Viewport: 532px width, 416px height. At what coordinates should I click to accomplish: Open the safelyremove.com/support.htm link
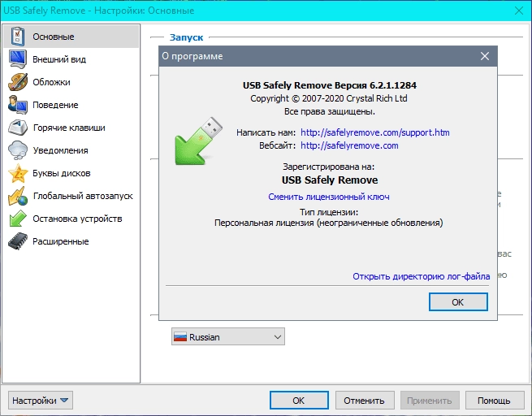coord(375,132)
